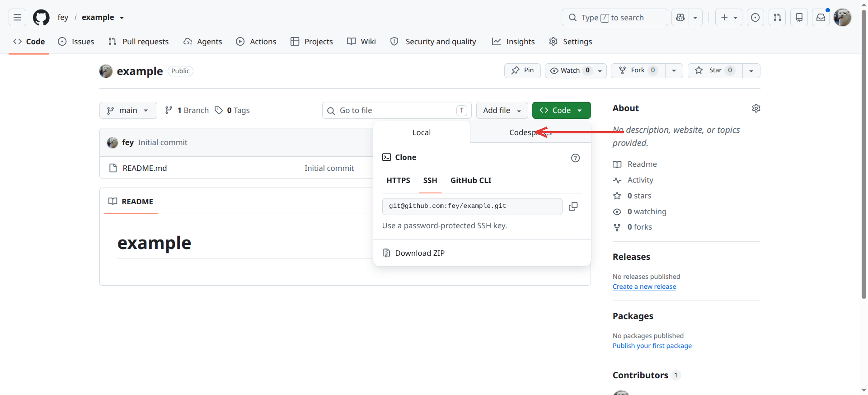Open the Issues shortcut icon in header

click(x=755, y=18)
